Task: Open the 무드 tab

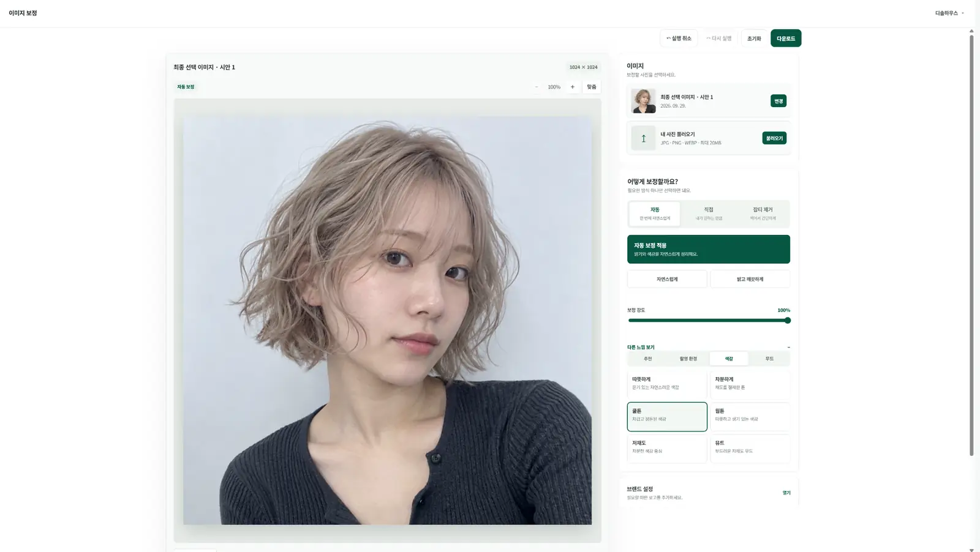Action: point(769,359)
